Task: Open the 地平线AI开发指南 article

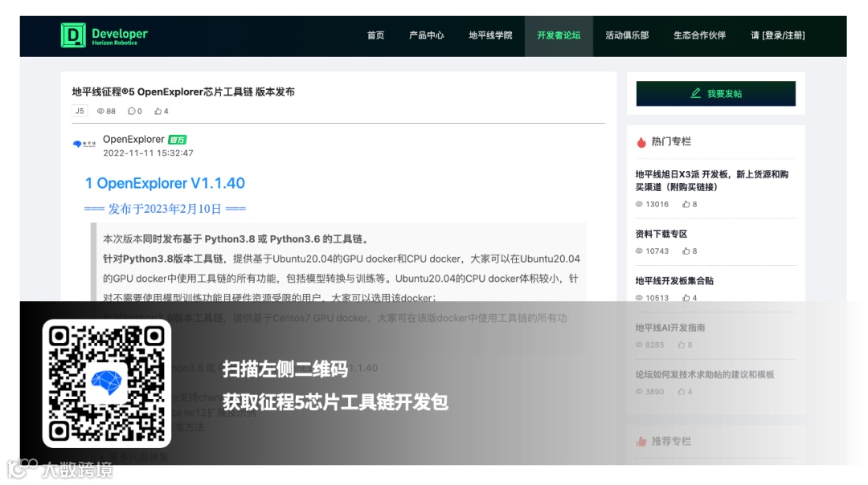Action: (x=669, y=328)
